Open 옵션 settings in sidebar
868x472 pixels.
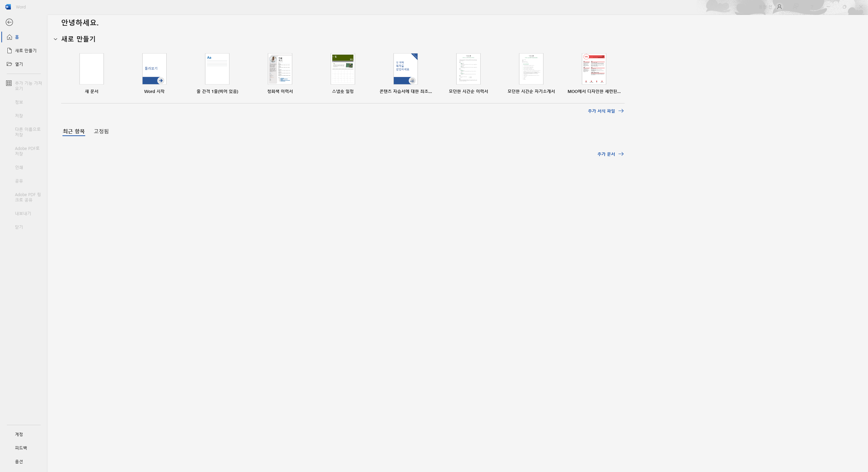[19, 461]
